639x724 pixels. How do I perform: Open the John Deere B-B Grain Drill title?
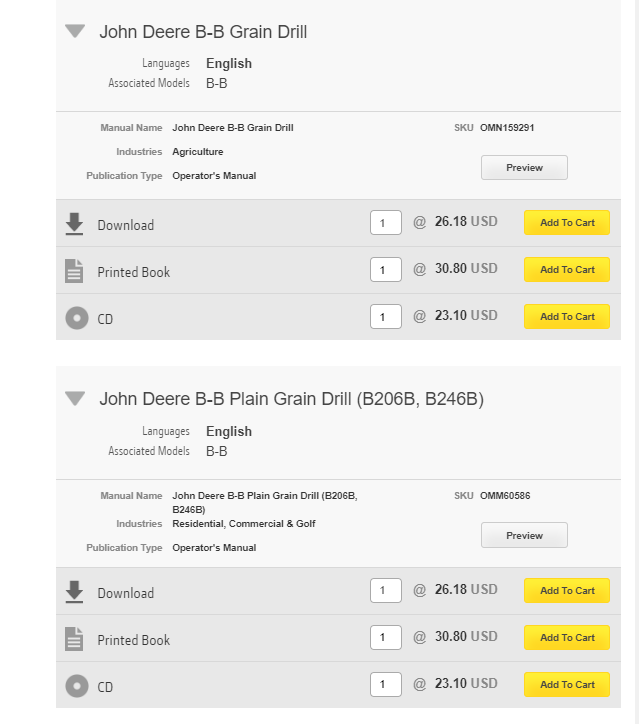coord(203,32)
